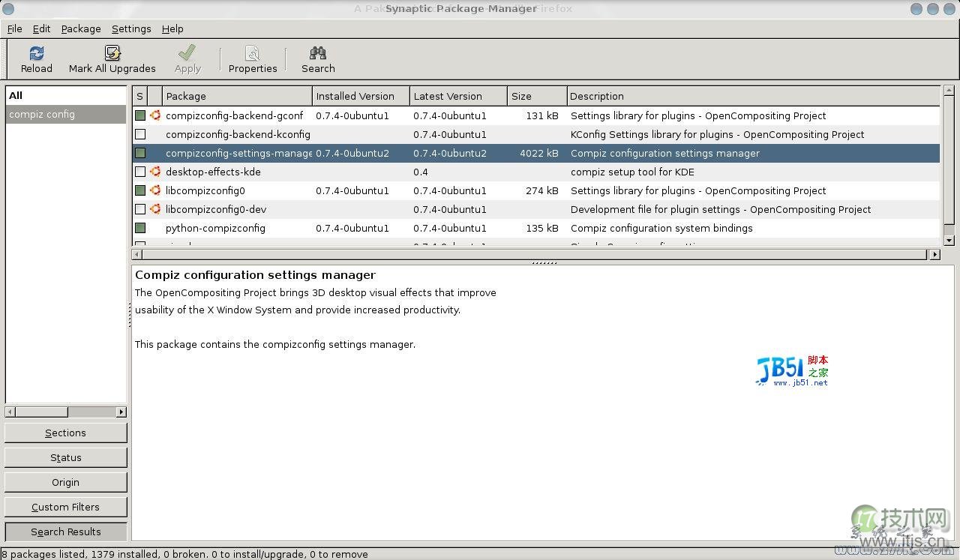
Task: Click the Ubuntu logo next to desktop-effects-kde
Action: [x=154, y=172]
